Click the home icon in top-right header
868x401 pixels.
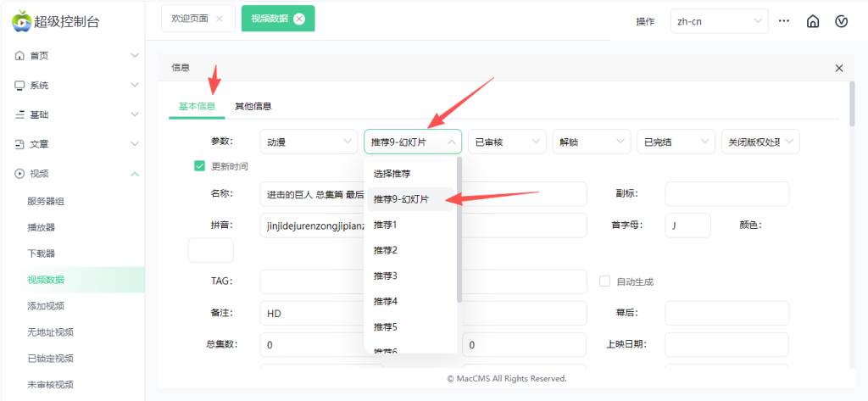pos(812,21)
